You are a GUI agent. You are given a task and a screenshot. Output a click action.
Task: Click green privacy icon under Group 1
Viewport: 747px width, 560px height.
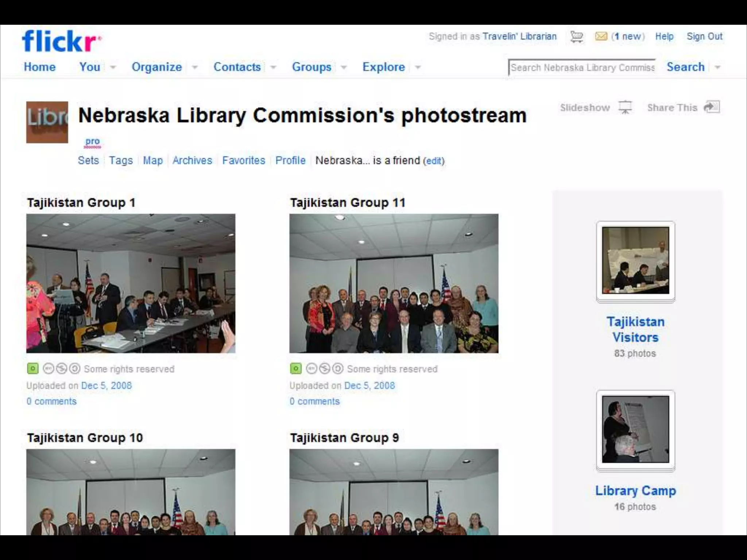tap(32, 369)
